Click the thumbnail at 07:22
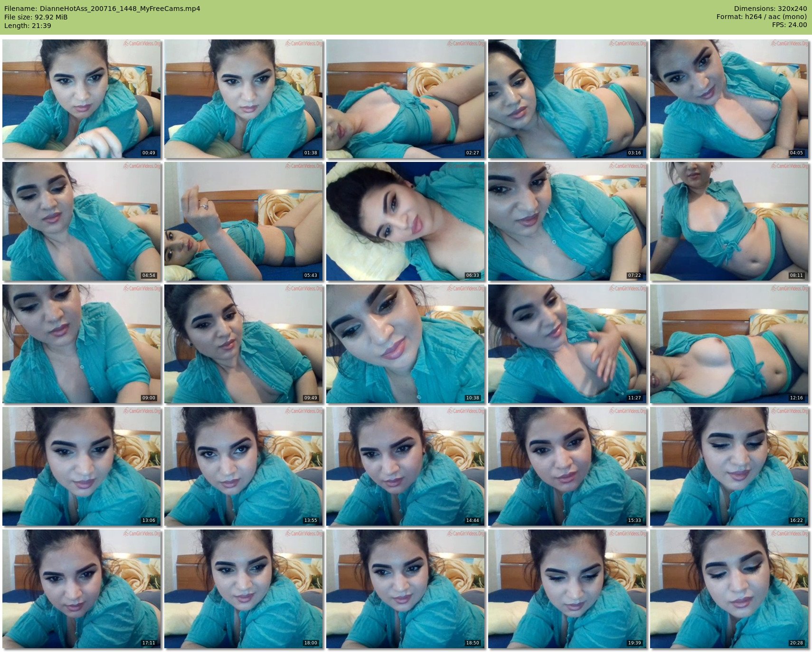The image size is (812, 652). point(567,221)
